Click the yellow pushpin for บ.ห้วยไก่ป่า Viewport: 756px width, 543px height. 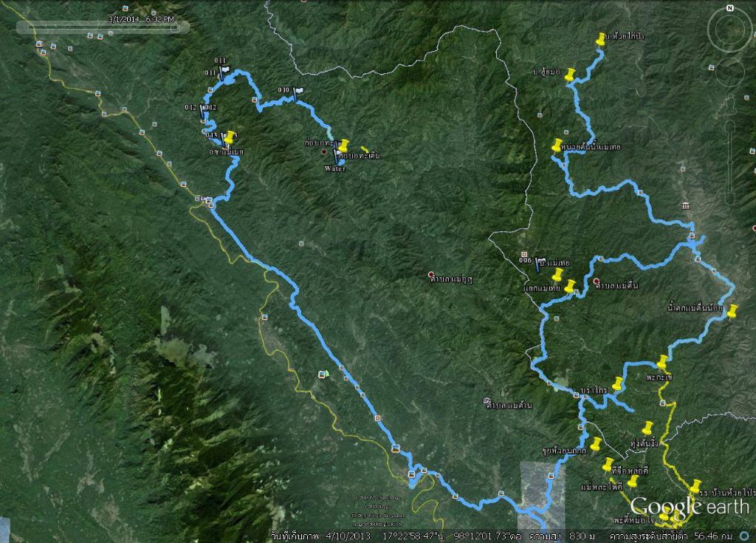[599, 39]
